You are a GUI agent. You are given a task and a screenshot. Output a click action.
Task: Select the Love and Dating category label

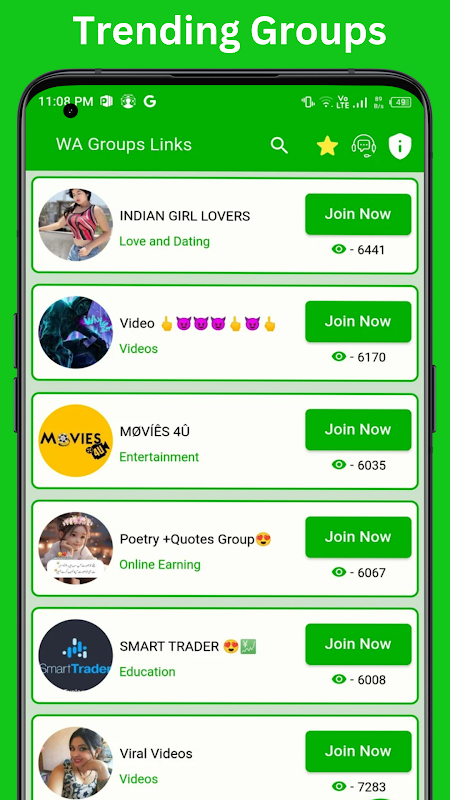pos(164,241)
